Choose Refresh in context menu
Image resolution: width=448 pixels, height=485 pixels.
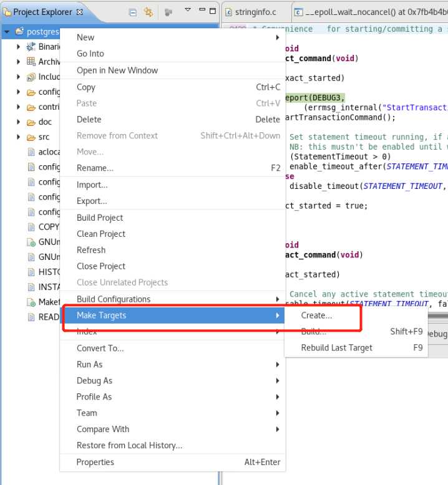click(172, 250)
